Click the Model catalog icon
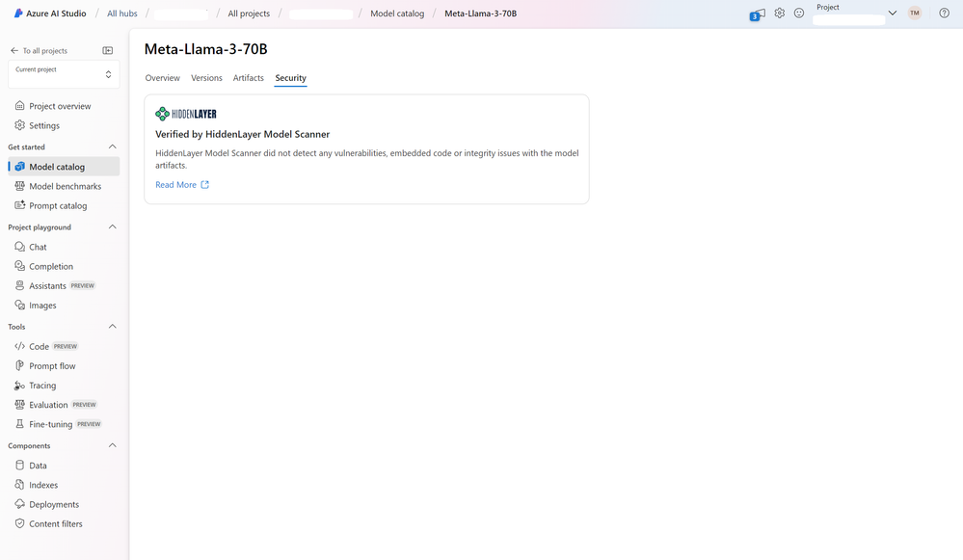This screenshot has width=963, height=560. [x=19, y=167]
